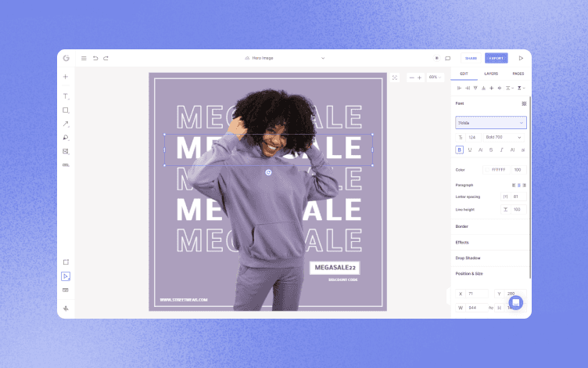Select the Pen drawing tool

pyautogui.click(x=66, y=138)
